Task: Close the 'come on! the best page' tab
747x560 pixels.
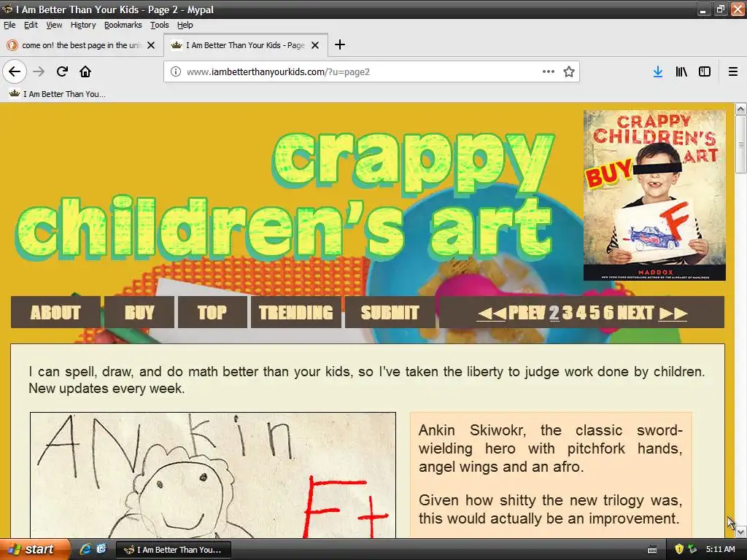Action: [x=151, y=45]
